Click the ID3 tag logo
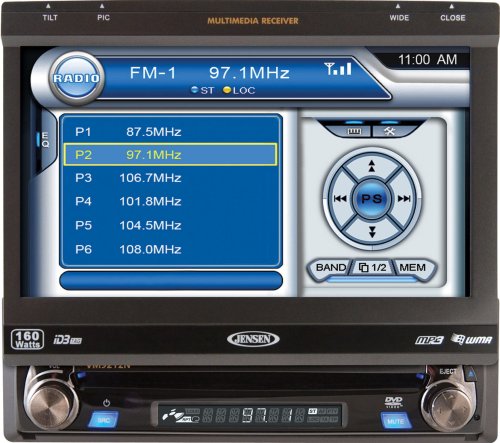 click(x=67, y=340)
